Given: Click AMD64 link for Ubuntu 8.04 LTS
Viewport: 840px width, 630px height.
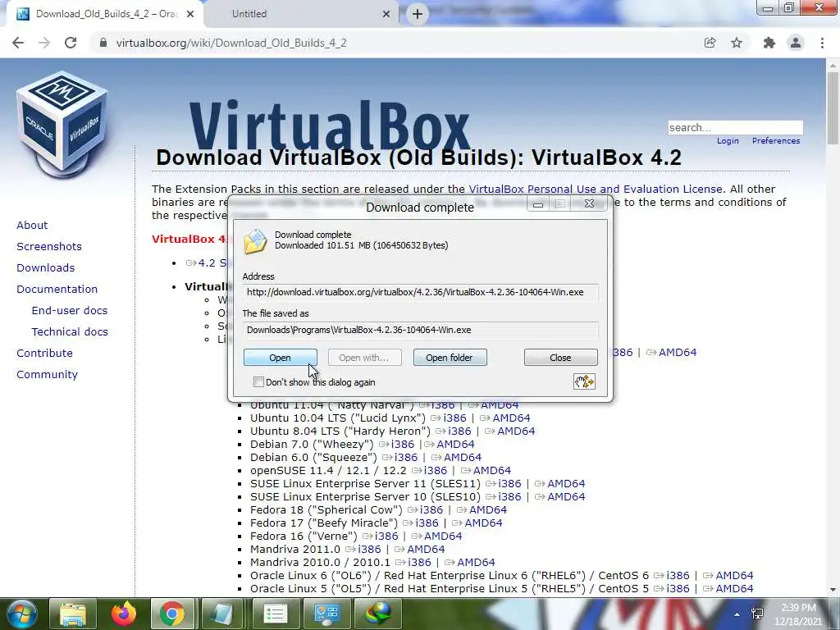Looking at the screenshot, I should (516, 431).
